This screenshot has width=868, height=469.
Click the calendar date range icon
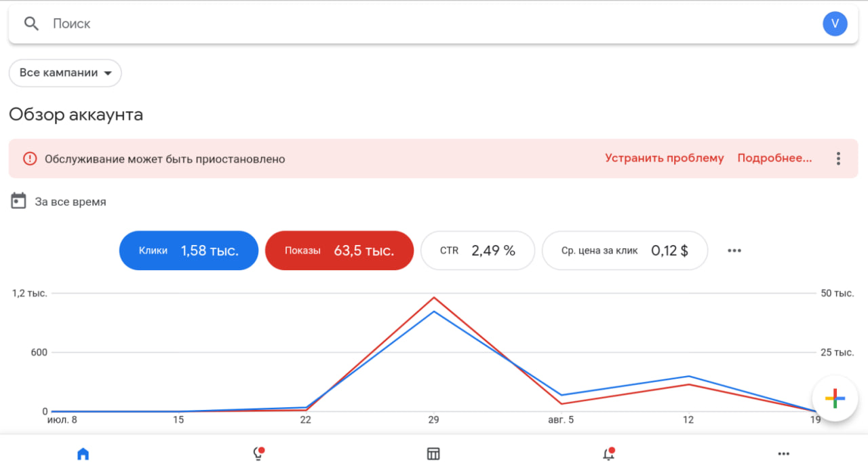[19, 202]
